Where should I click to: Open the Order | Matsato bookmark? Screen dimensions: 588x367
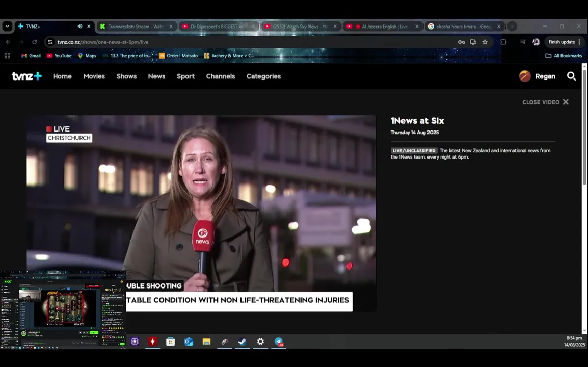[178, 56]
